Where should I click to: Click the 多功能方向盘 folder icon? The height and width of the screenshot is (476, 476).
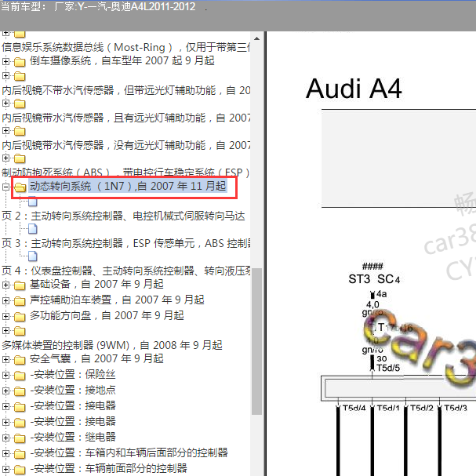20,317
